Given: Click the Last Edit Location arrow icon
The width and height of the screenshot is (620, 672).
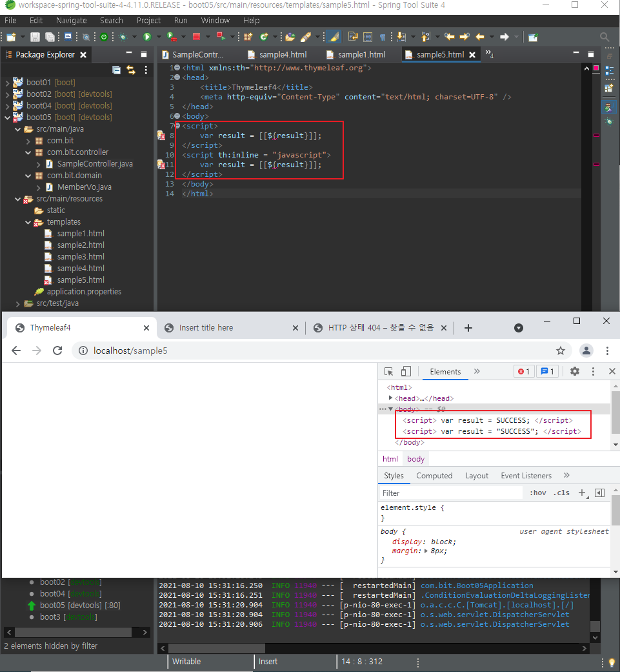Looking at the screenshot, I should tap(449, 37).
